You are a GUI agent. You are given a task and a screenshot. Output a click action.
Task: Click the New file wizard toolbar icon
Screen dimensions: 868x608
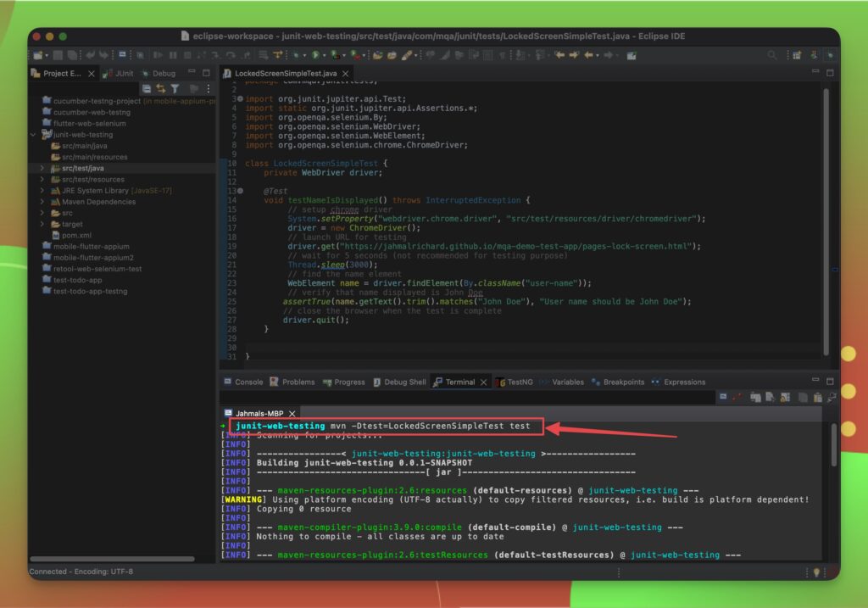tap(37, 55)
